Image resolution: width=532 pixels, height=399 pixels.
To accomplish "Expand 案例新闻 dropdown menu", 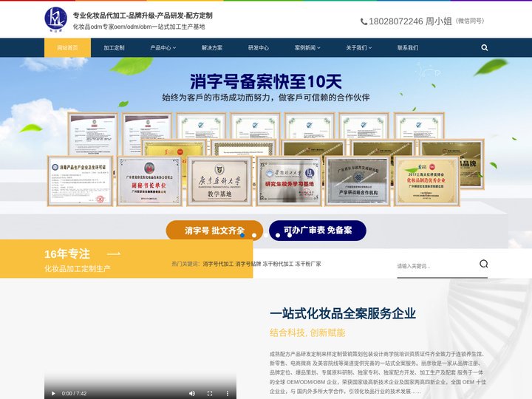I will pos(307,48).
